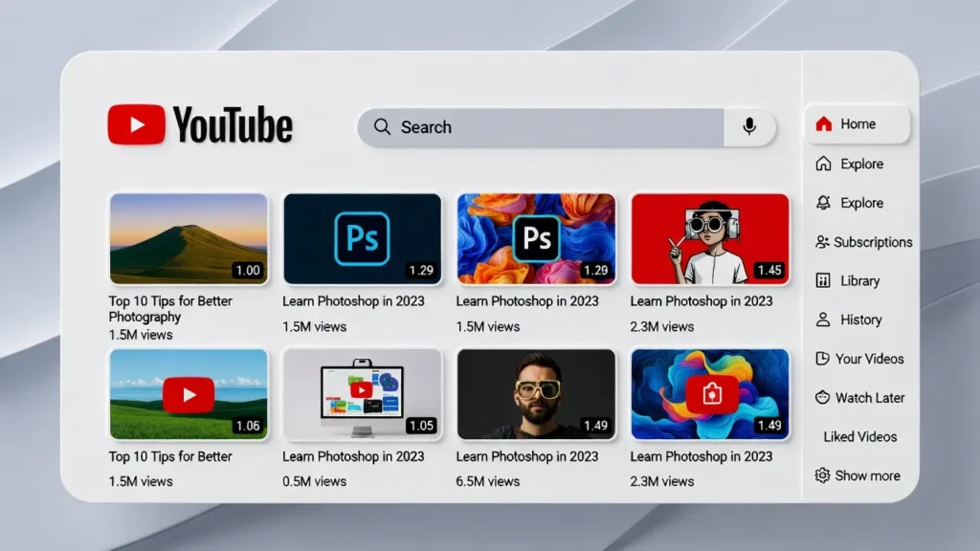This screenshot has width=980, height=551.
Task: Click the 1.29 badge on the flowers thumbnail
Action: [595, 270]
